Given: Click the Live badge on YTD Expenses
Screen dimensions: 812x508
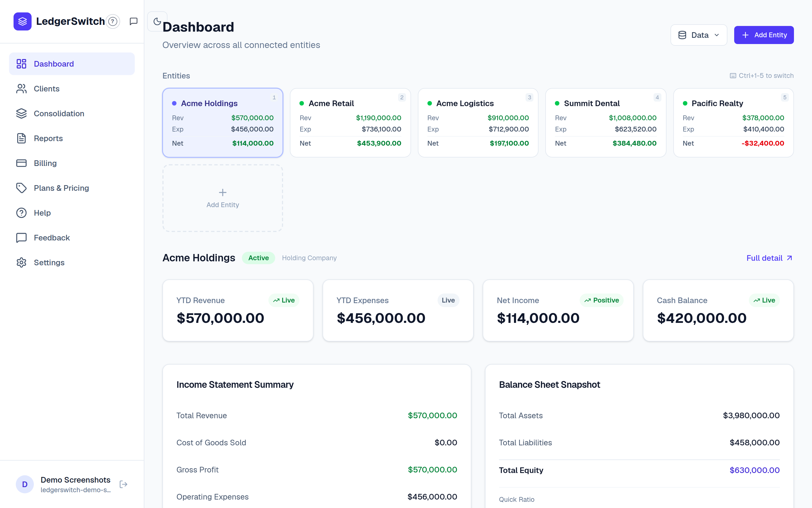Looking at the screenshot, I should pyautogui.click(x=448, y=300).
